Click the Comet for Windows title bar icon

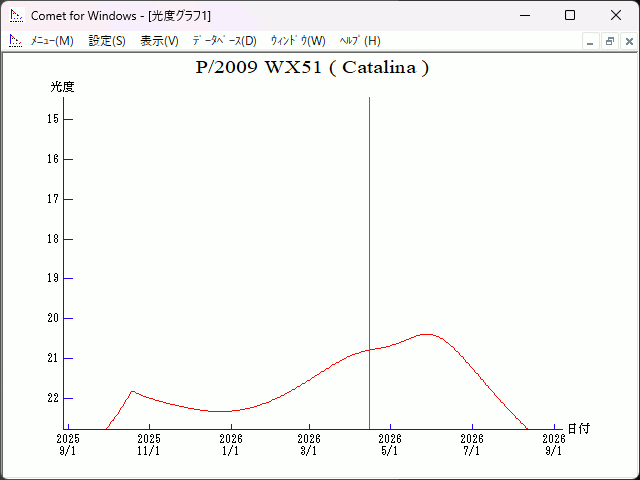tap(15, 15)
